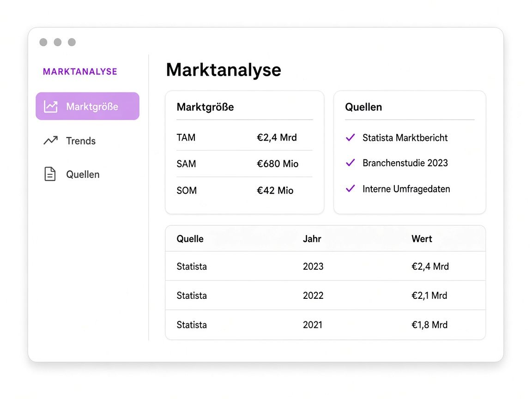Viewport: 532px width, 399px height.
Task: Select the SOM label
Action: coord(187,190)
